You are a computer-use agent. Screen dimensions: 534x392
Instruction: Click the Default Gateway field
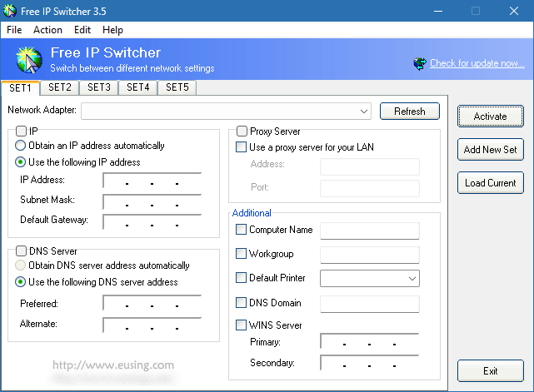point(152,222)
